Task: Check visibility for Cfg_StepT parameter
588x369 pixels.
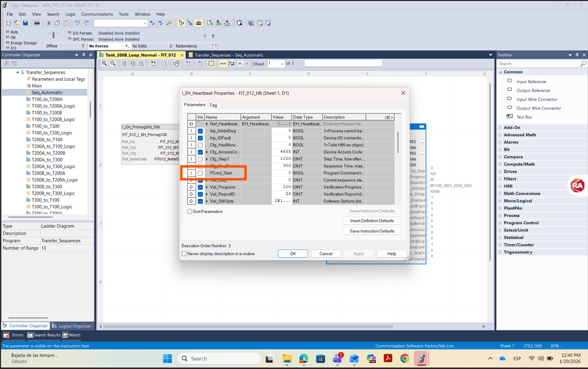Action: (200, 159)
